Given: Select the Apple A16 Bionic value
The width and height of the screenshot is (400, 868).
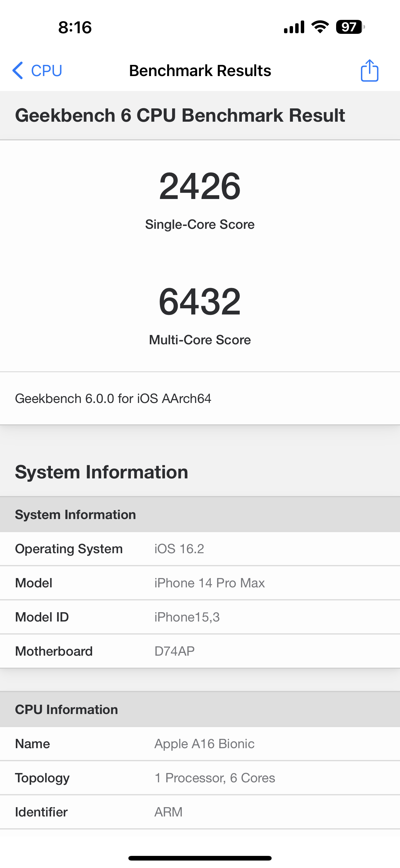Looking at the screenshot, I should pyautogui.click(x=204, y=744).
